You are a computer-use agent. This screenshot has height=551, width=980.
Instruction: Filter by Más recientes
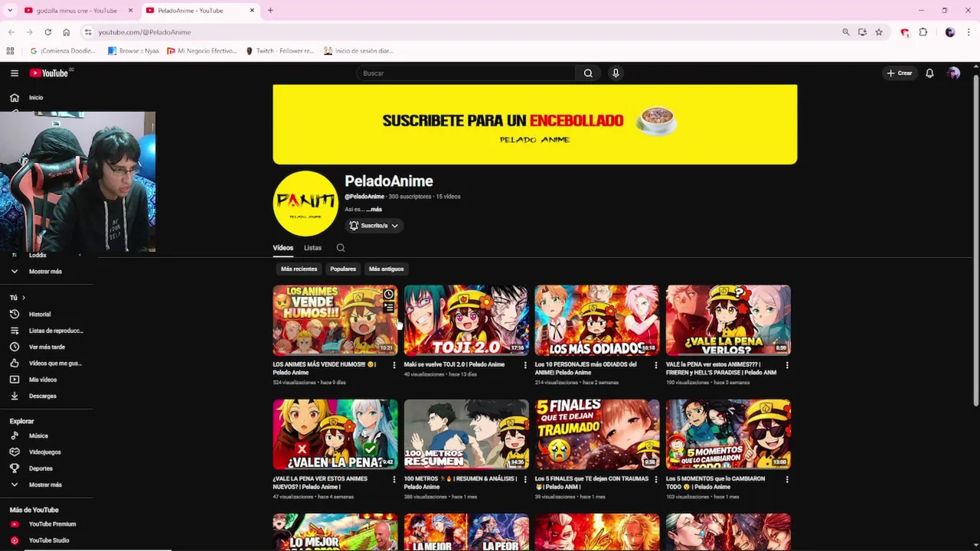click(299, 269)
